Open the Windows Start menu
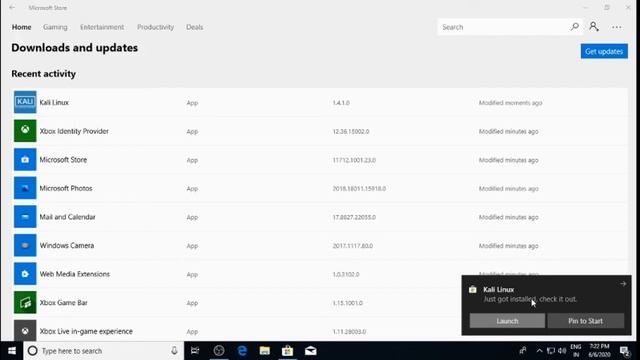 12,351
